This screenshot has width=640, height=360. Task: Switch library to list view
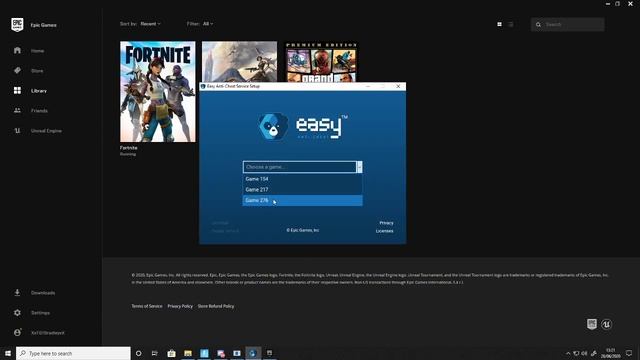(x=511, y=24)
